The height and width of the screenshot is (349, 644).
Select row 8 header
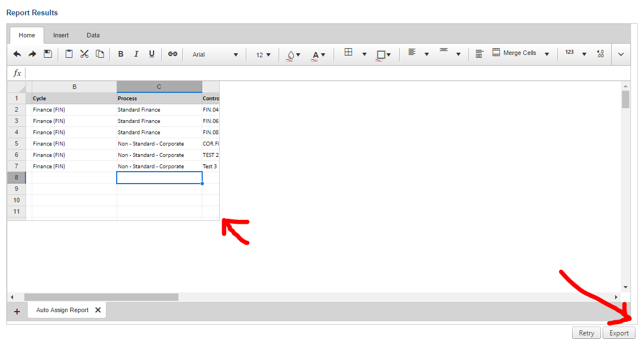point(16,177)
